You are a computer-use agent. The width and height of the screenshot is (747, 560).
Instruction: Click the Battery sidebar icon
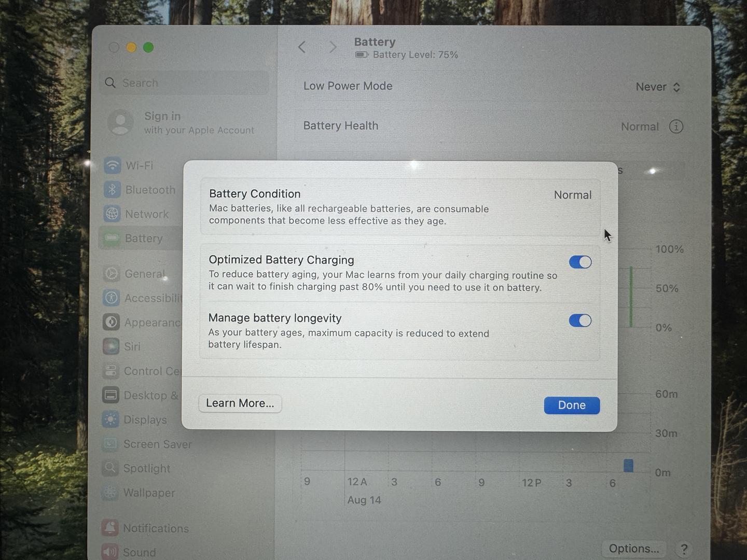112,238
